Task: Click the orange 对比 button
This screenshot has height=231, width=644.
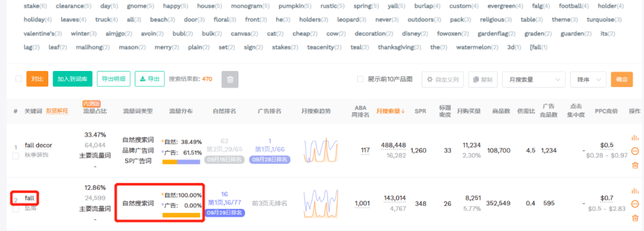Action: coord(38,79)
